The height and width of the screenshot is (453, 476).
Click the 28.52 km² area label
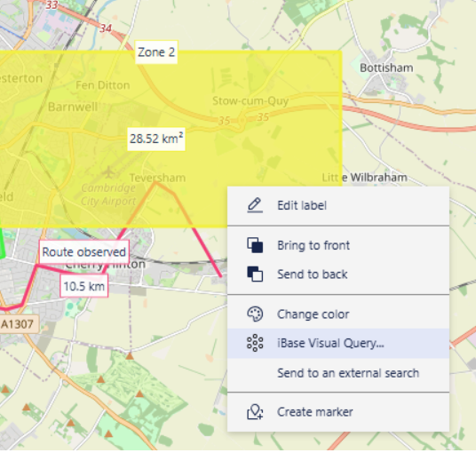[x=156, y=139]
